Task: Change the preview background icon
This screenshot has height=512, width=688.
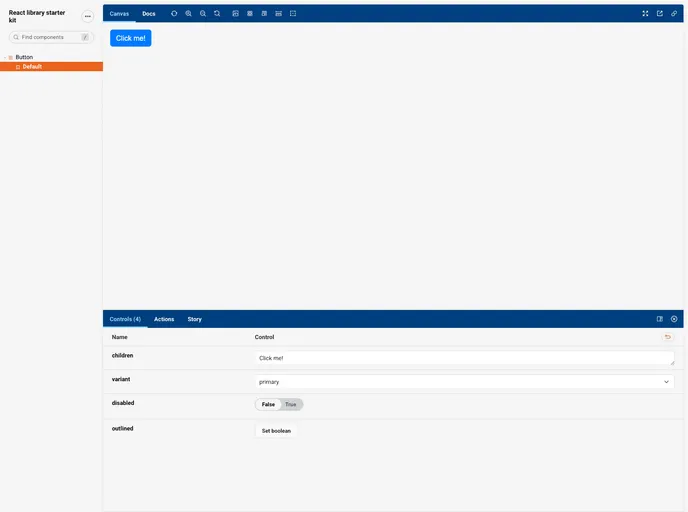Action: [x=236, y=14]
